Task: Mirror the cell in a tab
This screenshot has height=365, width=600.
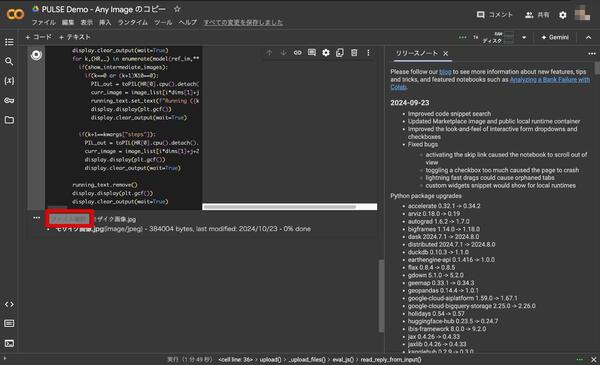Action: click(x=340, y=53)
